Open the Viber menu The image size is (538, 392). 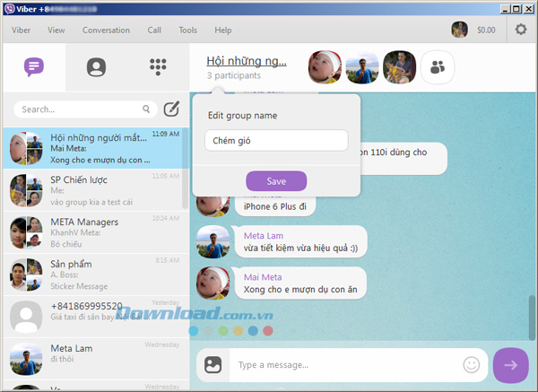pos(22,30)
